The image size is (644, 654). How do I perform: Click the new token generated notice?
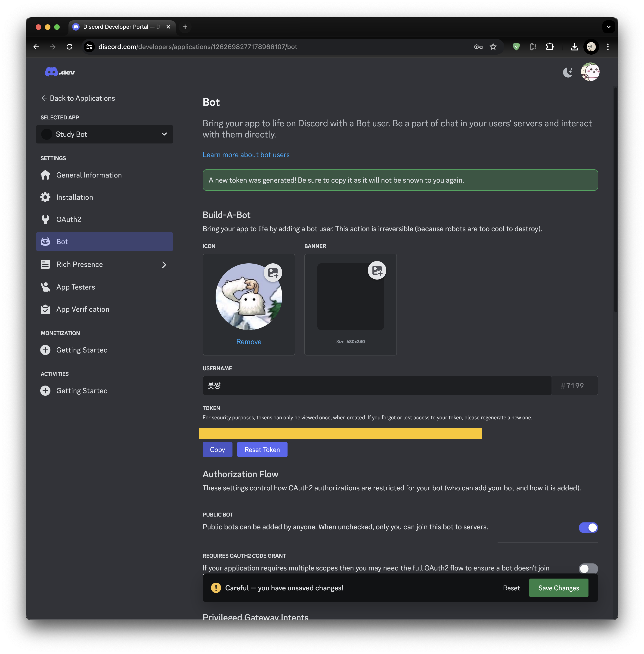point(400,180)
